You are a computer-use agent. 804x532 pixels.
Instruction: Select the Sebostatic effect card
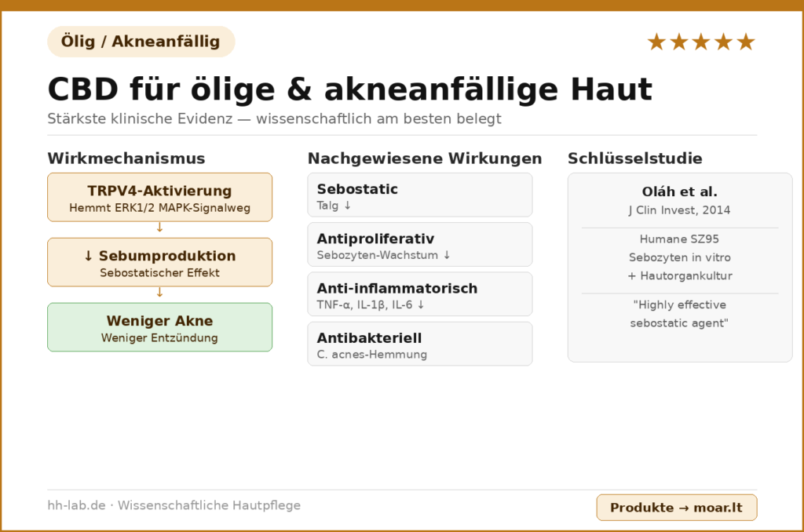point(419,195)
